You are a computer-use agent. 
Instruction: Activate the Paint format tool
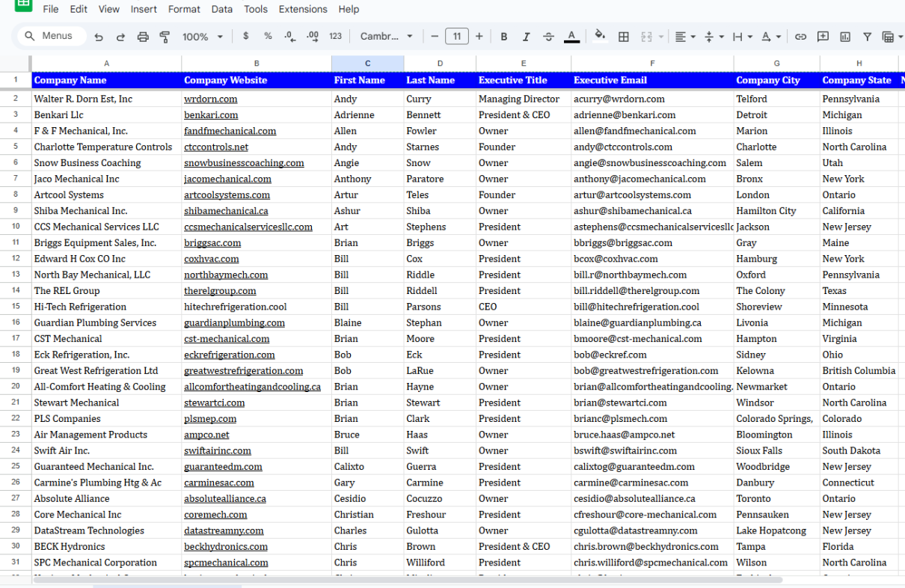coord(165,37)
